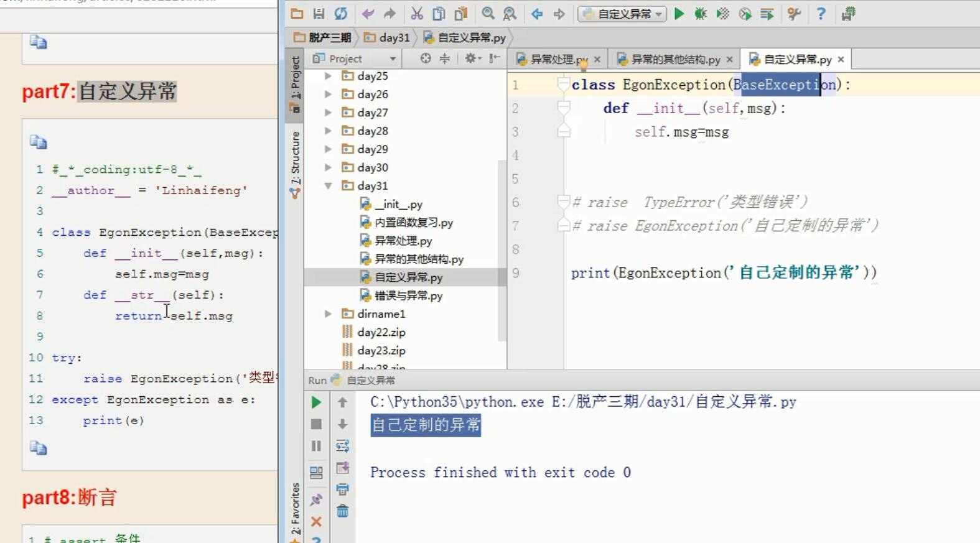This screenshot has width=980, height=543.
Task: Toggle the 2: Favorites side tool window
Action: pos(295,511)
